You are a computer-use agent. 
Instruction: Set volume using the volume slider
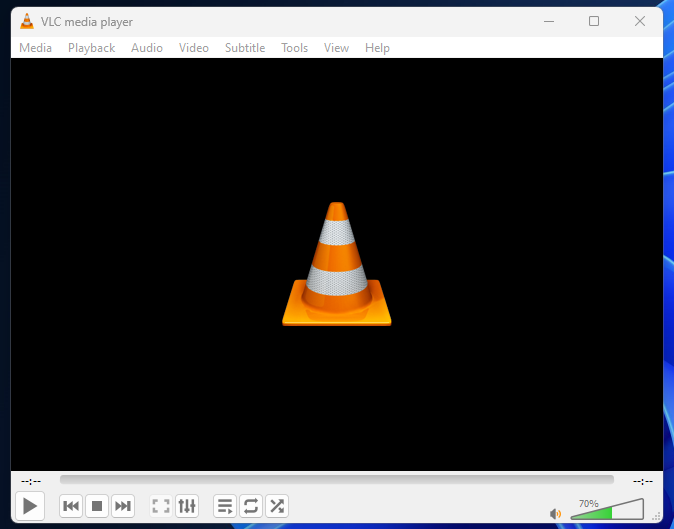607,509
